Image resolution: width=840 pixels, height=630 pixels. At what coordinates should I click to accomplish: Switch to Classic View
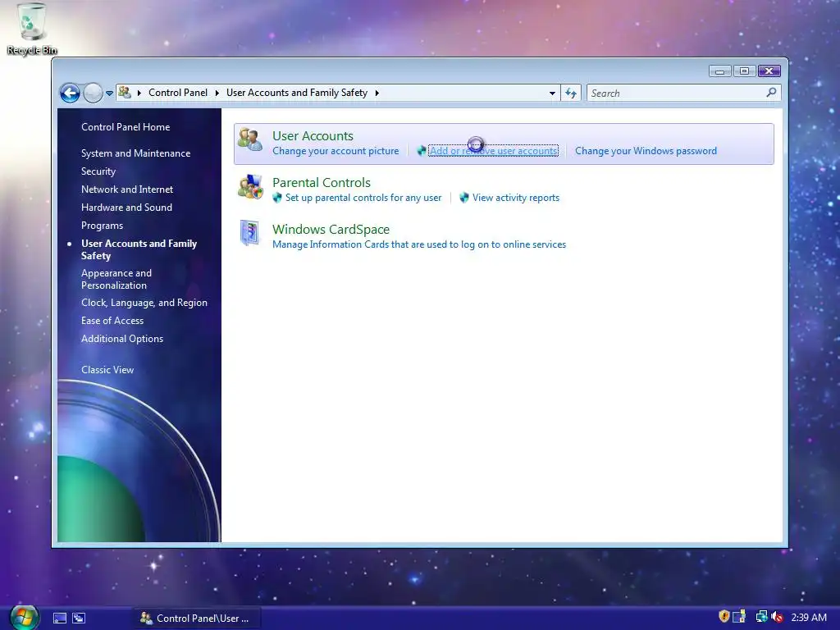(x=107, y=370)
